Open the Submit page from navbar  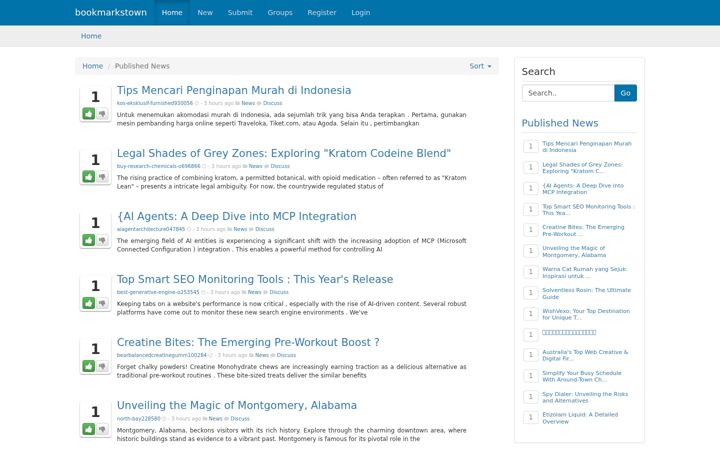click(240, 12)
